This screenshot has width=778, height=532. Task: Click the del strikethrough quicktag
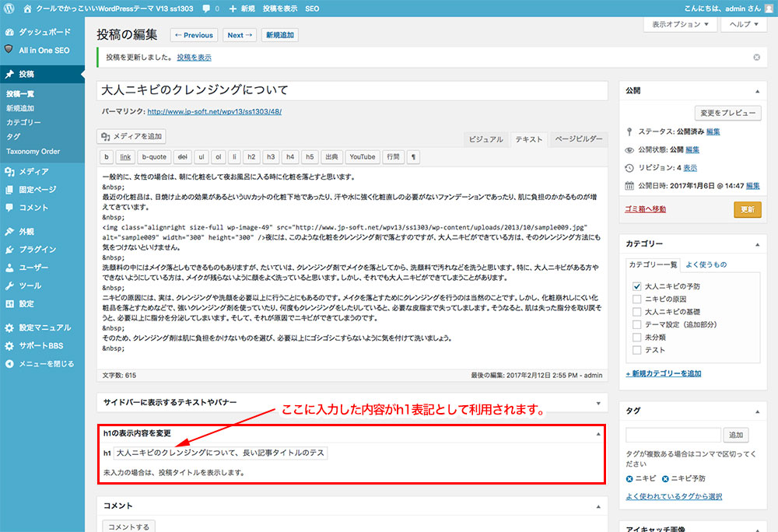pyautogui.click(x=183, y=157)
